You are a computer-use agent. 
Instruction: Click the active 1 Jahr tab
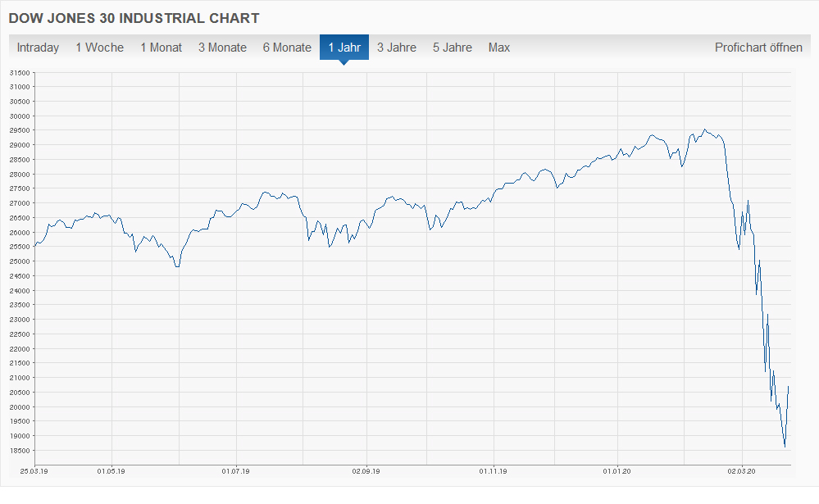344,48
